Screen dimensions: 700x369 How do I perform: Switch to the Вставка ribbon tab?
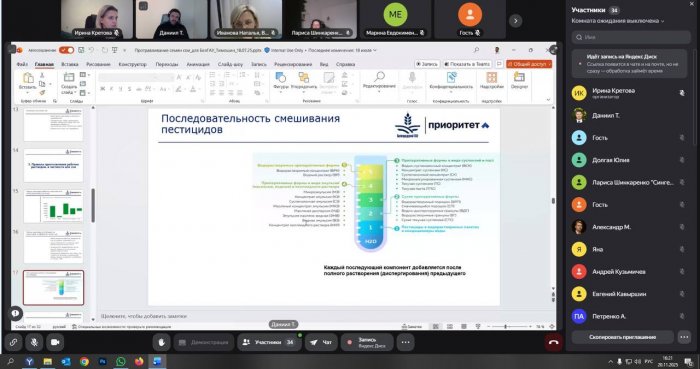70,64
